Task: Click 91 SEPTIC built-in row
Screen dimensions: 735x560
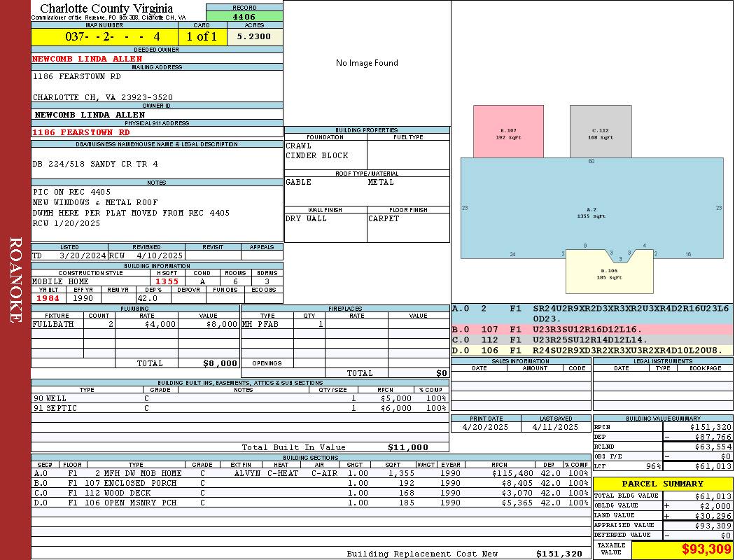Action: click(x=240, y=408)
